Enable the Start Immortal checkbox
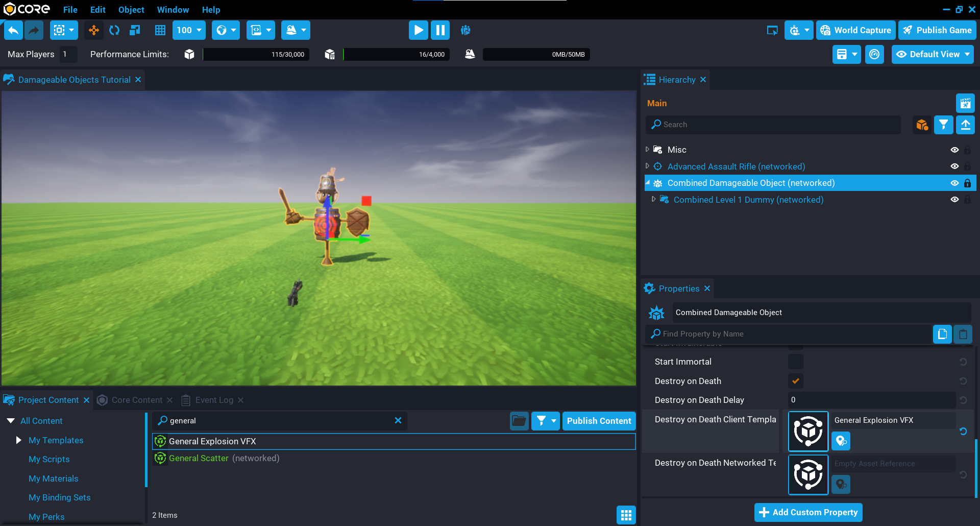Image resolution: width=980 pixels, height=526 pixels. point(795,362)
